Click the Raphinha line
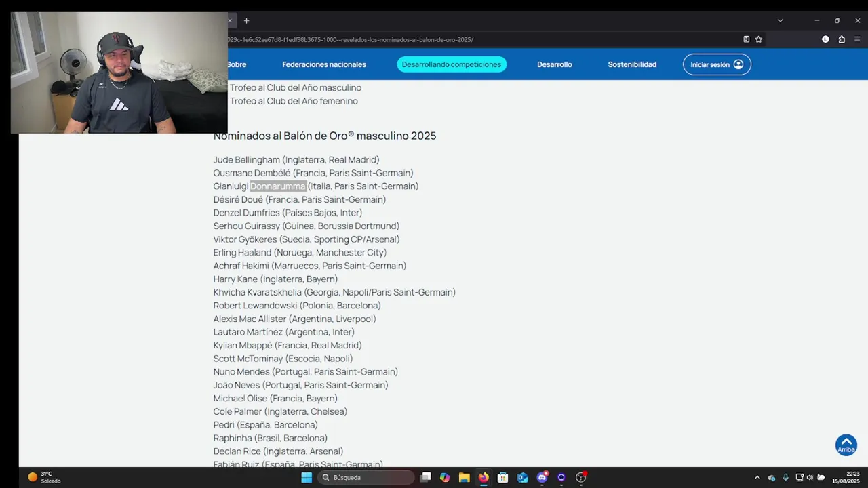868x488 pixels. coord(271,438)
